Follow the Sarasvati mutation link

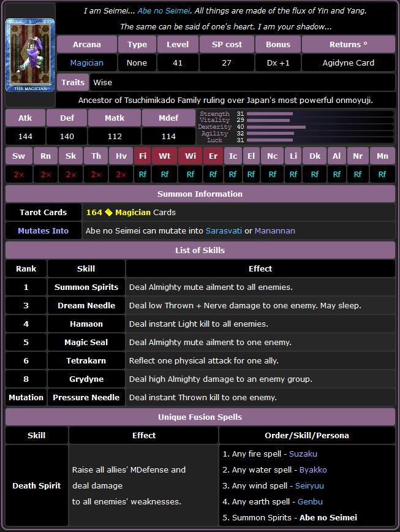pos(224,231)
